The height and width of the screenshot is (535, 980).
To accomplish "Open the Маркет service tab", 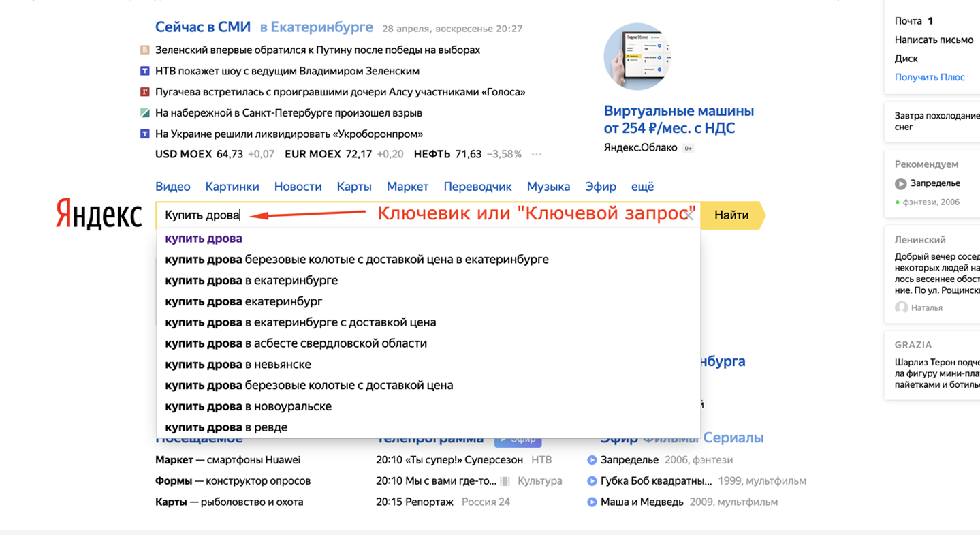I will click(407, 187).
